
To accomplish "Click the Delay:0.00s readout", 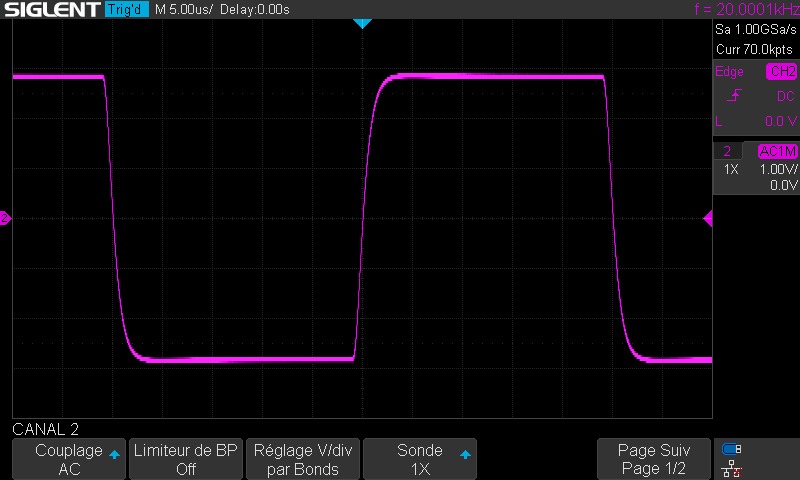I will [x=255, y=9].
